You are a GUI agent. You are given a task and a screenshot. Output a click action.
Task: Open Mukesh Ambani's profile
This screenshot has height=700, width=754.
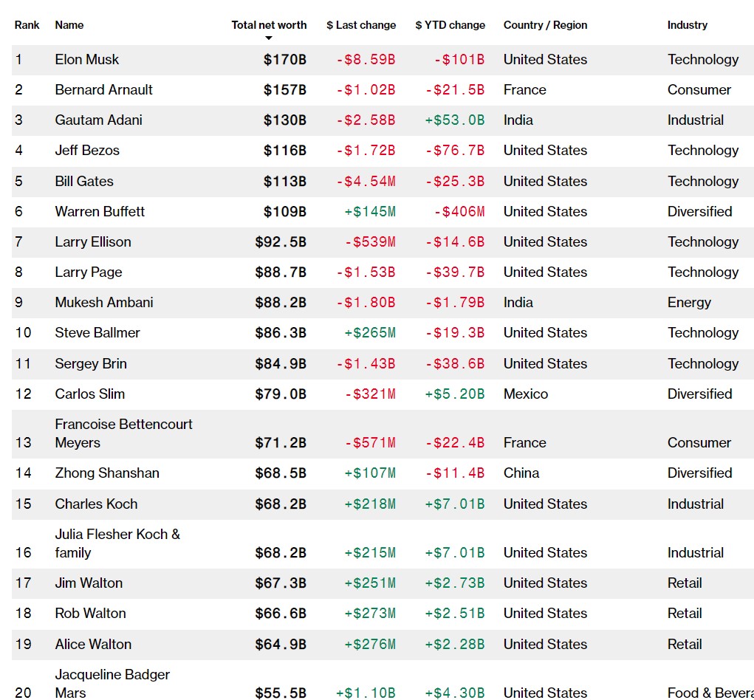(x=103, y=303)
